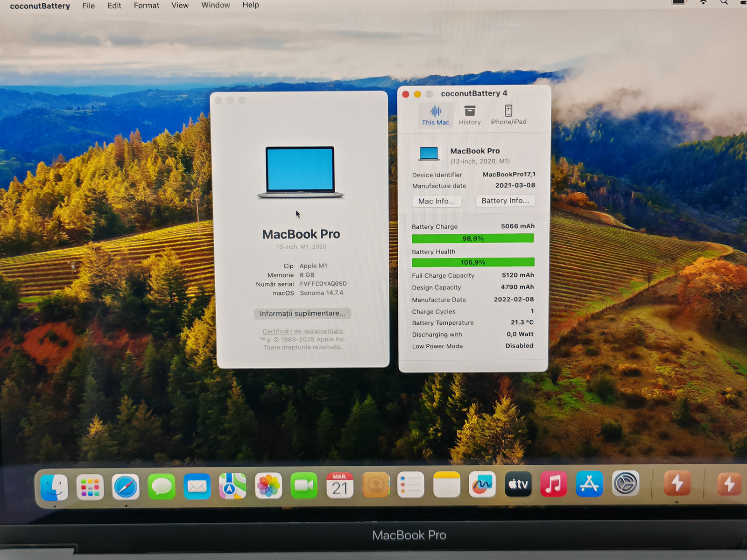Screen dimensions: 747x560
Task: Click Low Power Mode Disabled value
Action: (x=519, y=345)
